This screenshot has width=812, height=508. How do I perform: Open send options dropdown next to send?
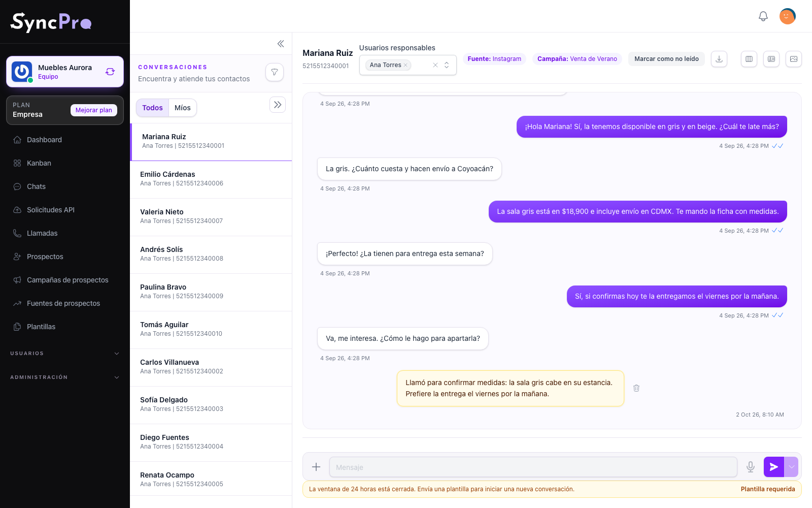(791, 467)
